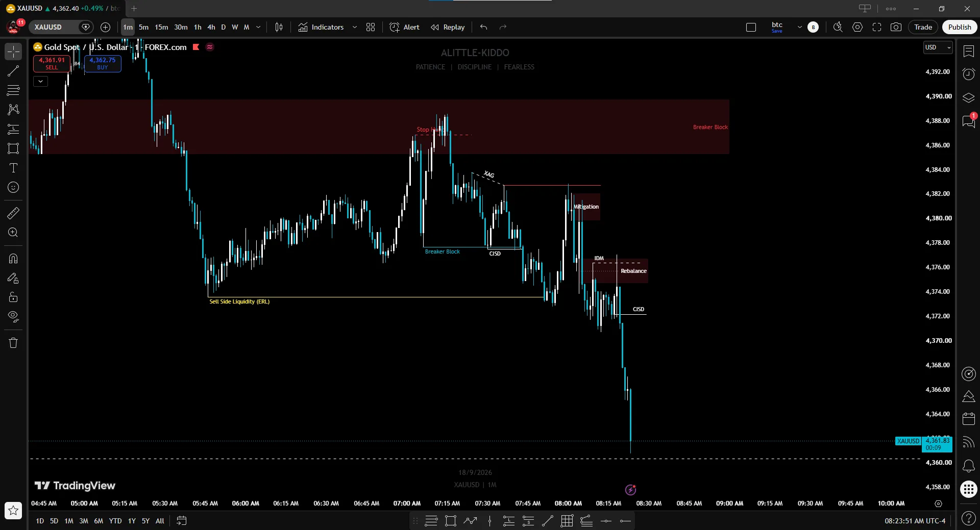Open the help center question icon

click(968, 519)
